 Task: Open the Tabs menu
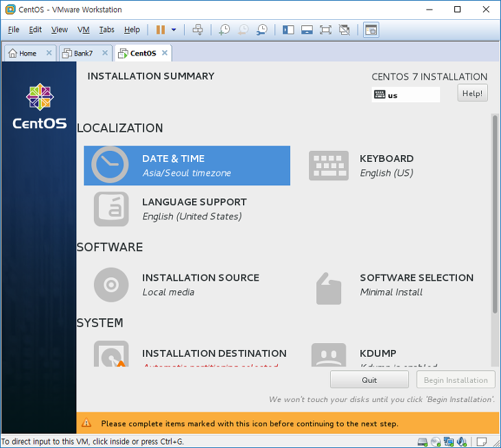106,30
